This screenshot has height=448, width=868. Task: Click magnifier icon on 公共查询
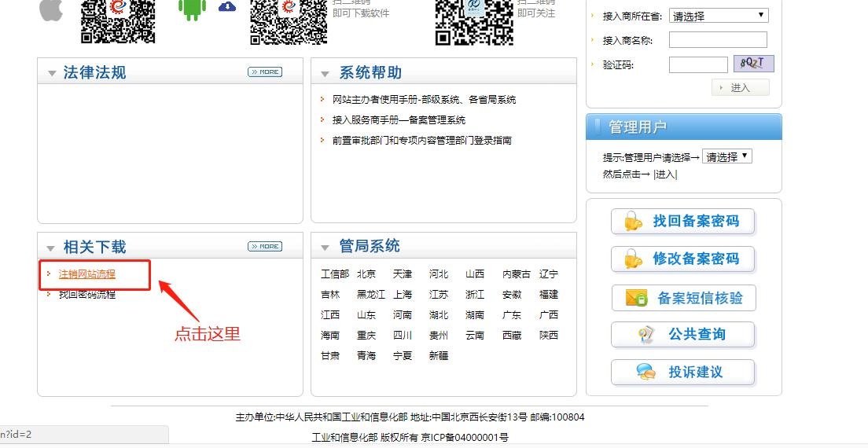pyautogui.click(x=645, y=335)
